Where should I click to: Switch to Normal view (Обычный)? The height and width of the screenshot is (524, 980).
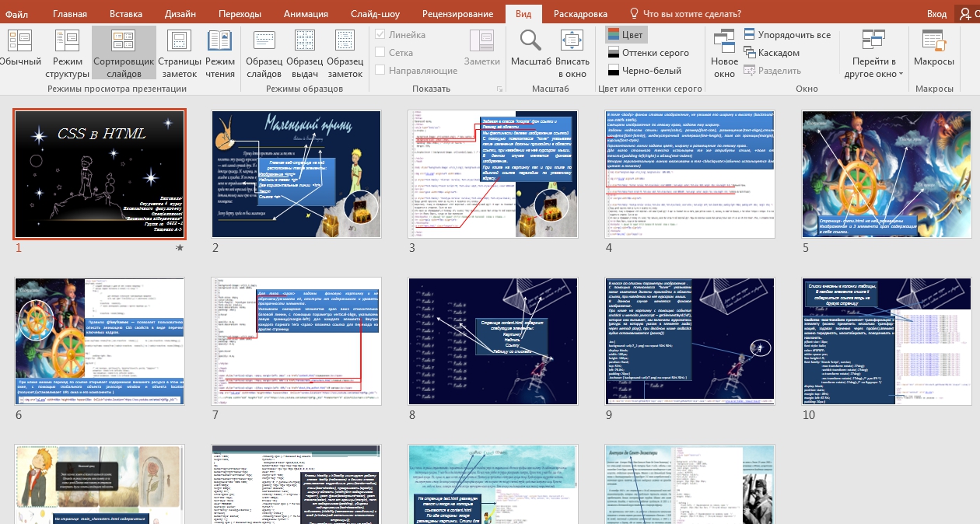coord(19,53)
